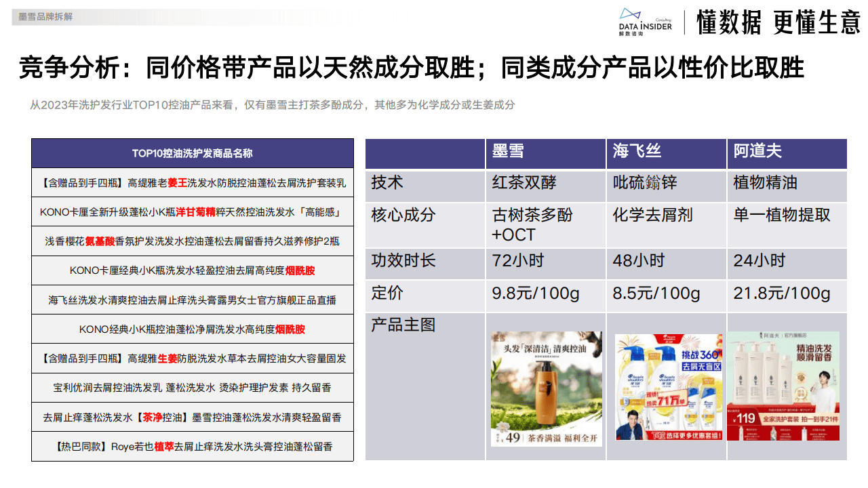
Task: Click the Data Insider logo
Action: (645, 22)
